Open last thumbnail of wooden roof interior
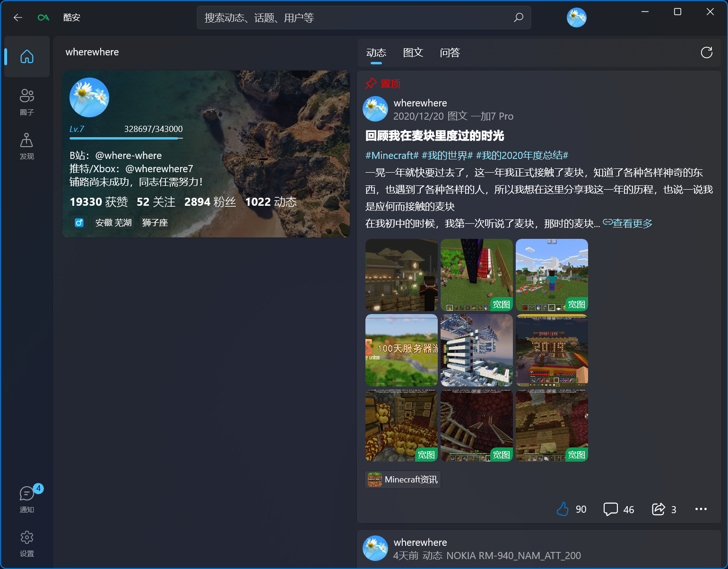This screenshot has height=569, width=728. [x=552, y=425]
